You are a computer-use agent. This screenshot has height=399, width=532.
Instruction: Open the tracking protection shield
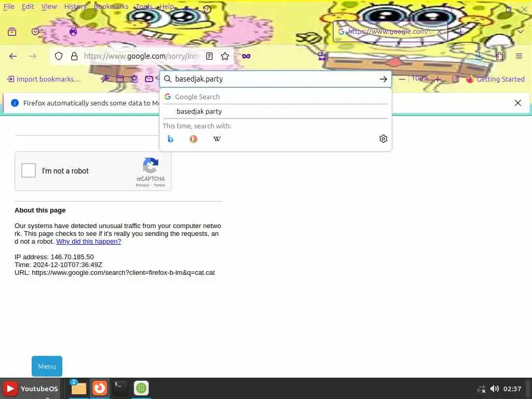(x=59, y=56)
